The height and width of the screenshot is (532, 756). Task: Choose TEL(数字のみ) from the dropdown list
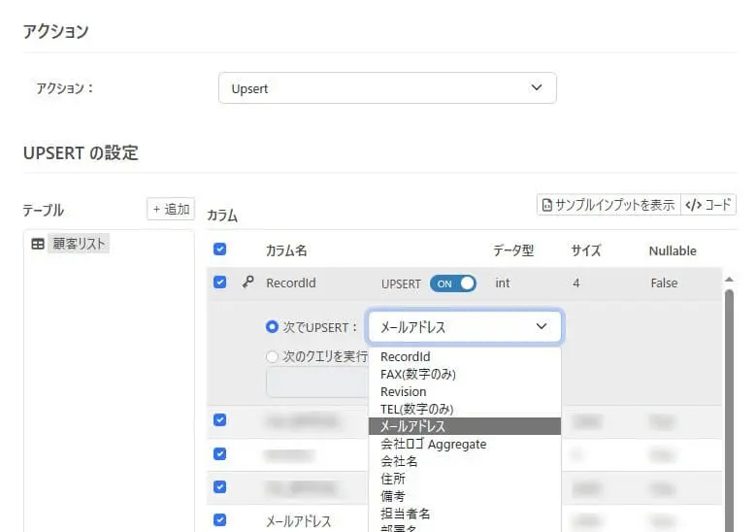[x=465, y=409]
